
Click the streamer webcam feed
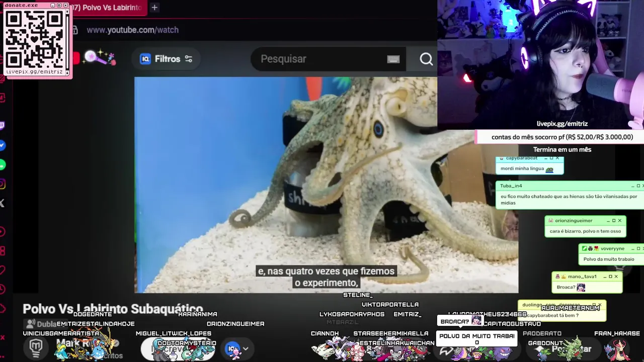coord(541,65)
